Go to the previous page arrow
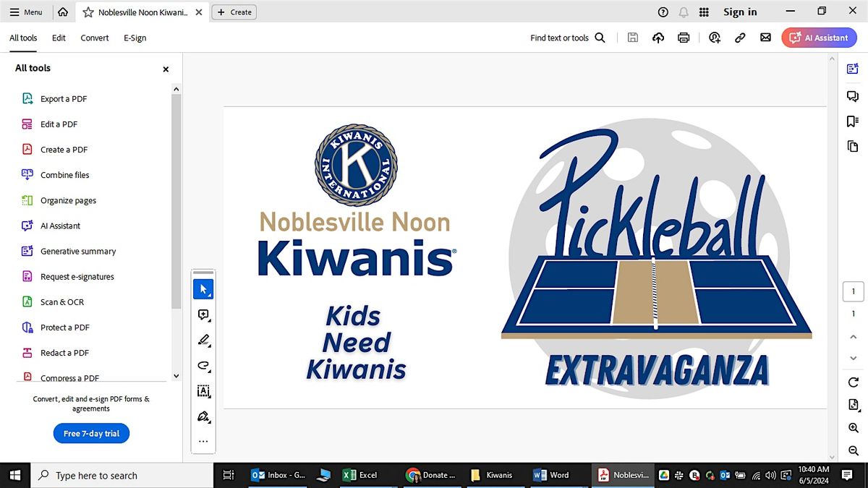The width and height of the screenshot is (868, 488). pyautogui.click(x=854, y=337)
